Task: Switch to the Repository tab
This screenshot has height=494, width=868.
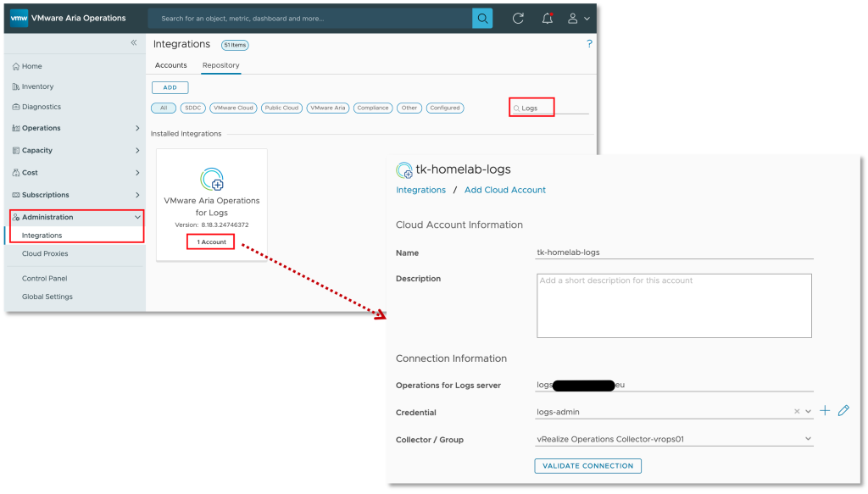Action: point(221,65)
